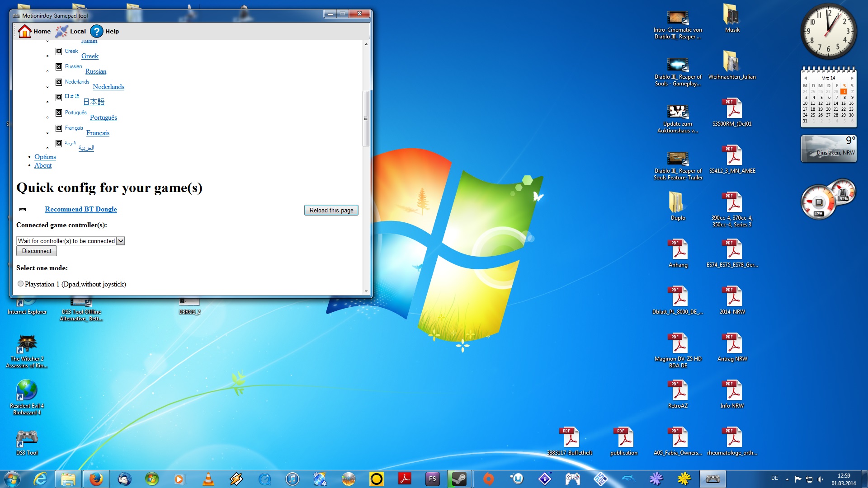Click the broken image icon beside Russian
The width and height of the screenshot is (868, 488).
click(59, 67)
